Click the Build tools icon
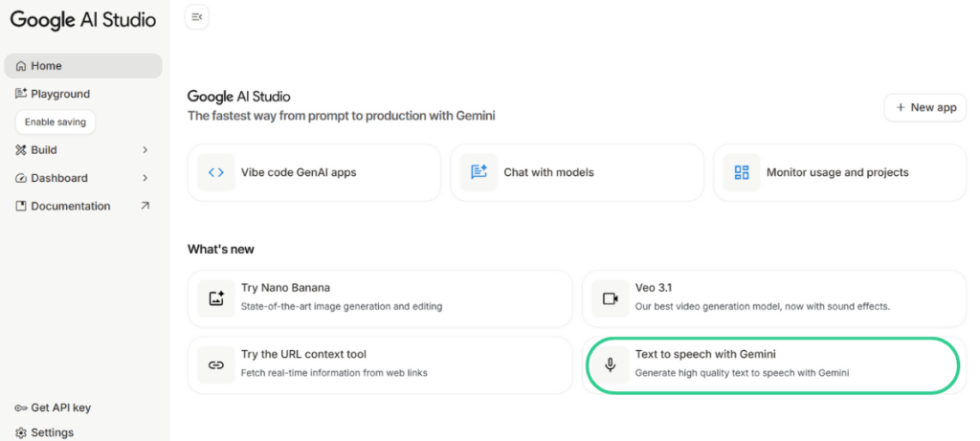The height and width of the screenshot is (441, 980). pos(21,150)
